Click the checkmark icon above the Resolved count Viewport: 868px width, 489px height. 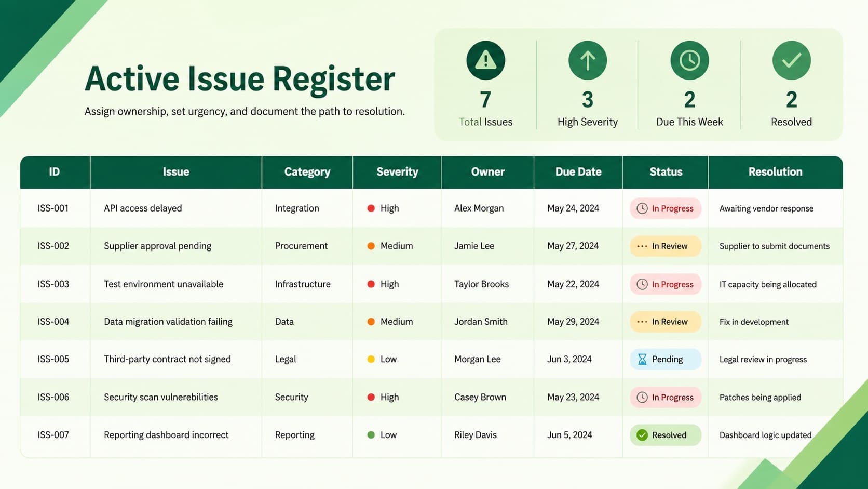coord(791,60)
